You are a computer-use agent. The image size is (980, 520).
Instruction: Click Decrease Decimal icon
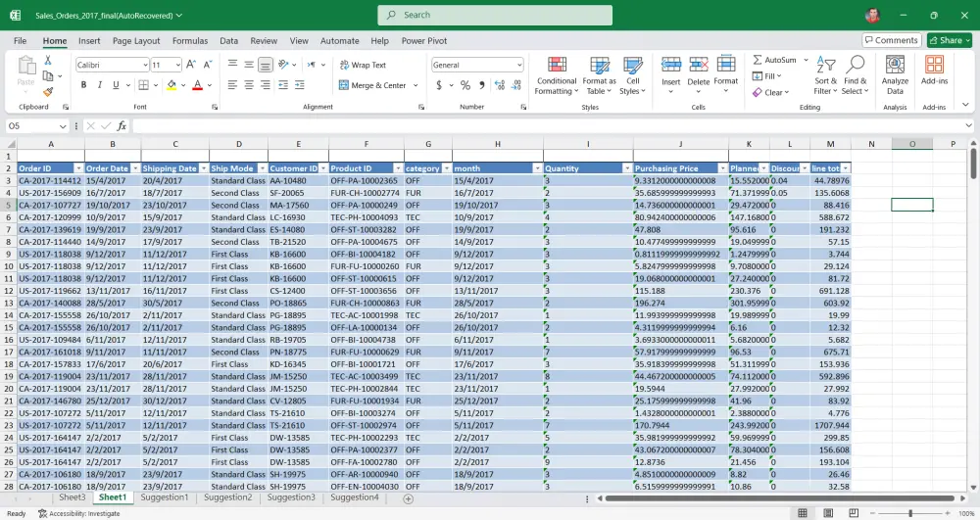point(516,85)
